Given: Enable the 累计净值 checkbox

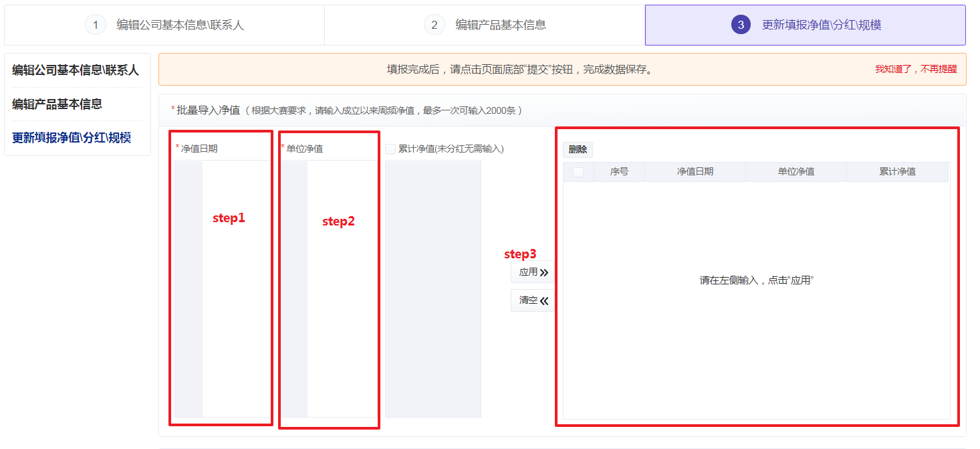Looking at the screenshot, I should pos(390,149).
